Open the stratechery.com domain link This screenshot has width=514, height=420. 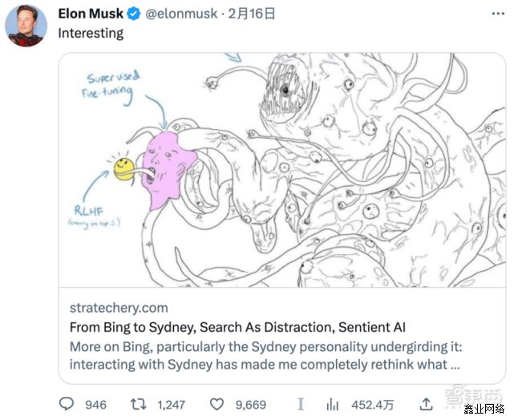pos(119,308)
